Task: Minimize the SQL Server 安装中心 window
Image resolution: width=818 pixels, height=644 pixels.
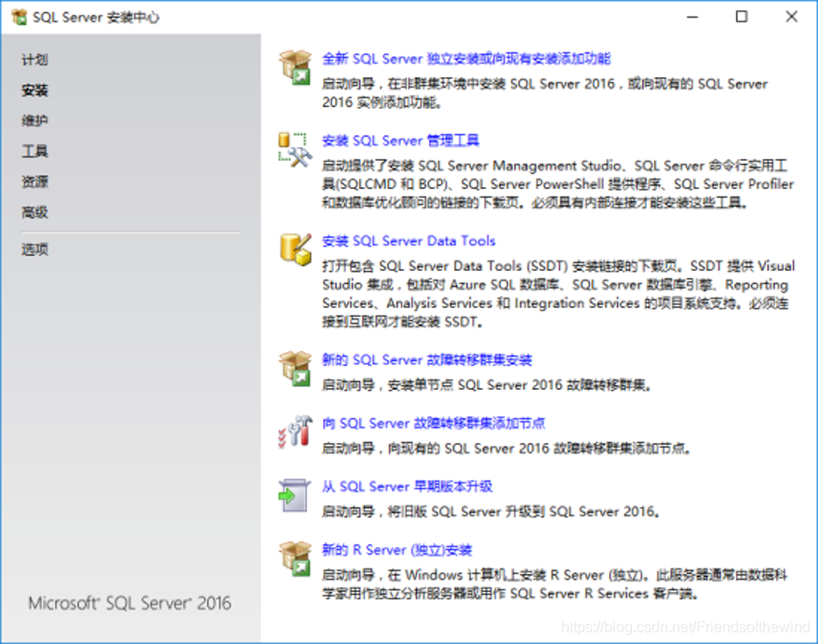Action: [691, 17]
